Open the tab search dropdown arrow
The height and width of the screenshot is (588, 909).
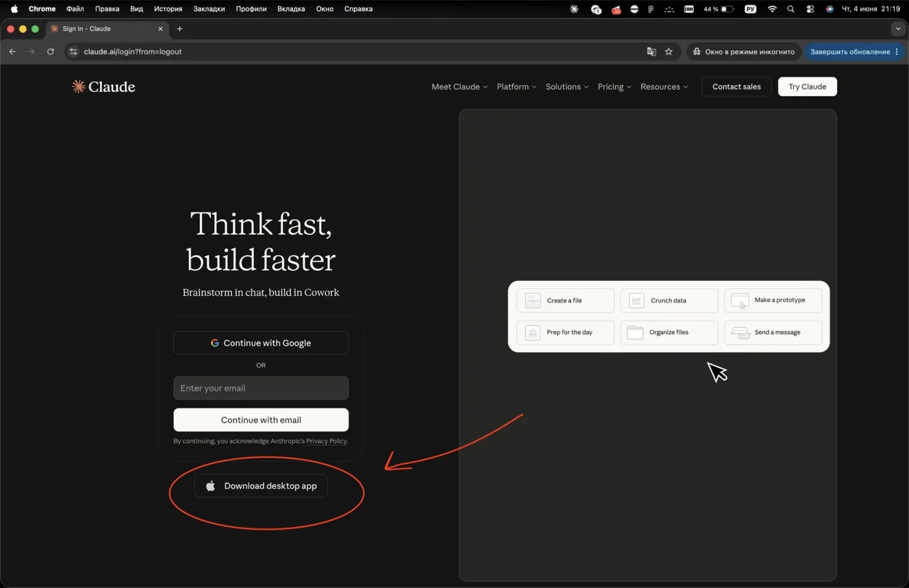click(x=898, y=29)
